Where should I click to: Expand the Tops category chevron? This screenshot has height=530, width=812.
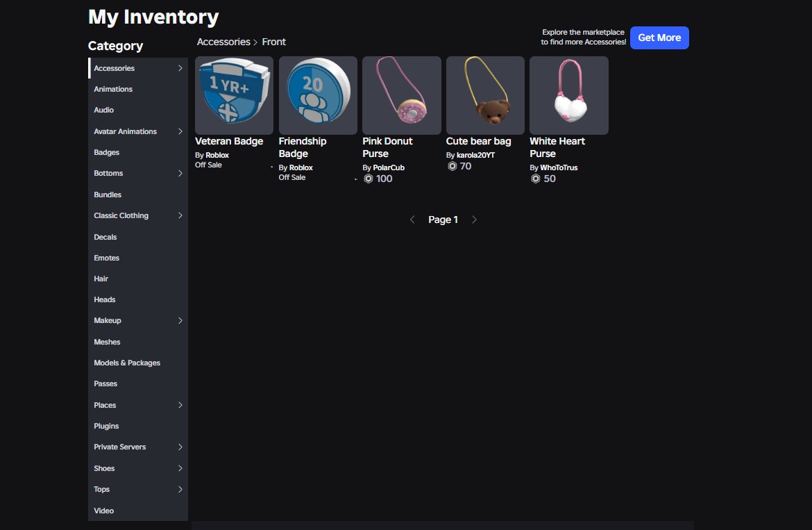pos(180,489)
